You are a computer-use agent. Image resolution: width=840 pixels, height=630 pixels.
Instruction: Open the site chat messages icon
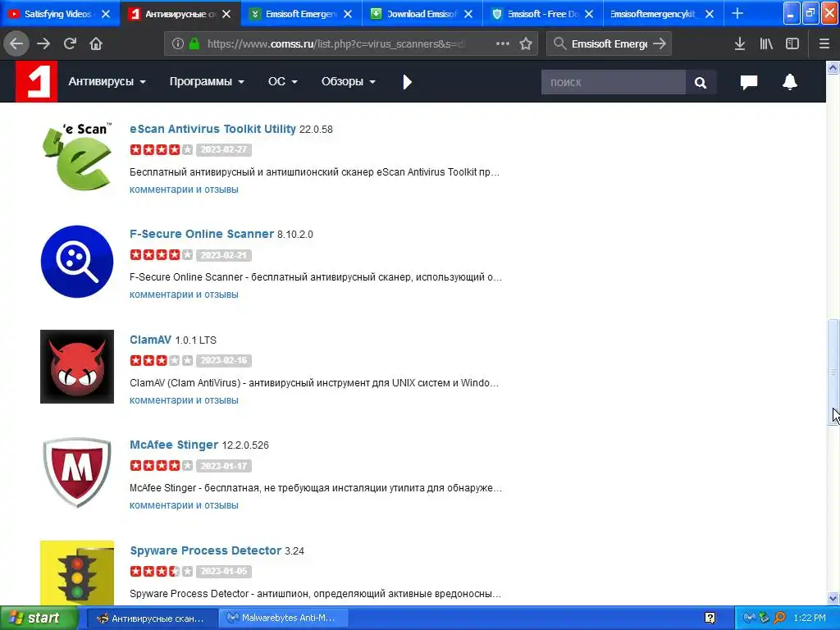click(749, 82)
